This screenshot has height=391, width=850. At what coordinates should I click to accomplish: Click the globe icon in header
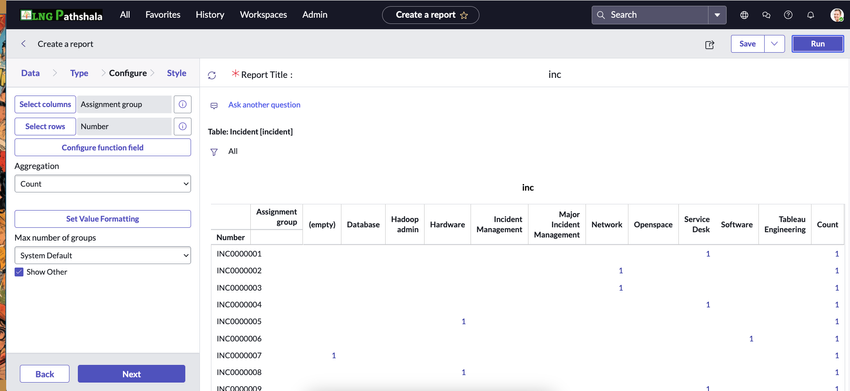[744, 15]
